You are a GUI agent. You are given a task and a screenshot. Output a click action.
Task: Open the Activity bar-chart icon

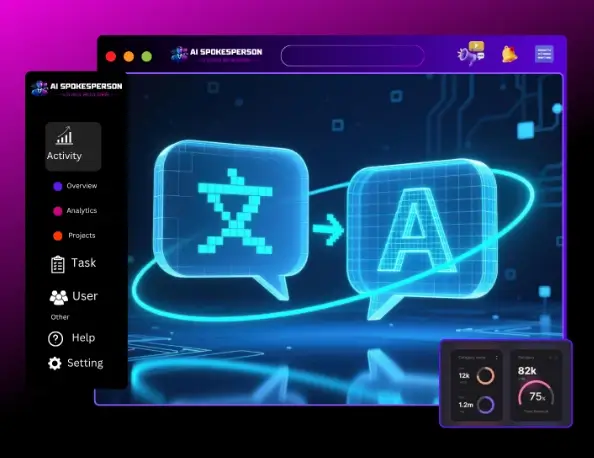[64, 136]
